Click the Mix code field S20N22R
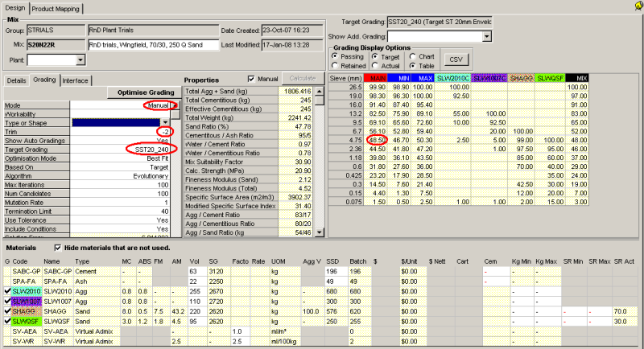Image resolution: width=644 pixels, height=349 pixels. click(x=56, y=45)
